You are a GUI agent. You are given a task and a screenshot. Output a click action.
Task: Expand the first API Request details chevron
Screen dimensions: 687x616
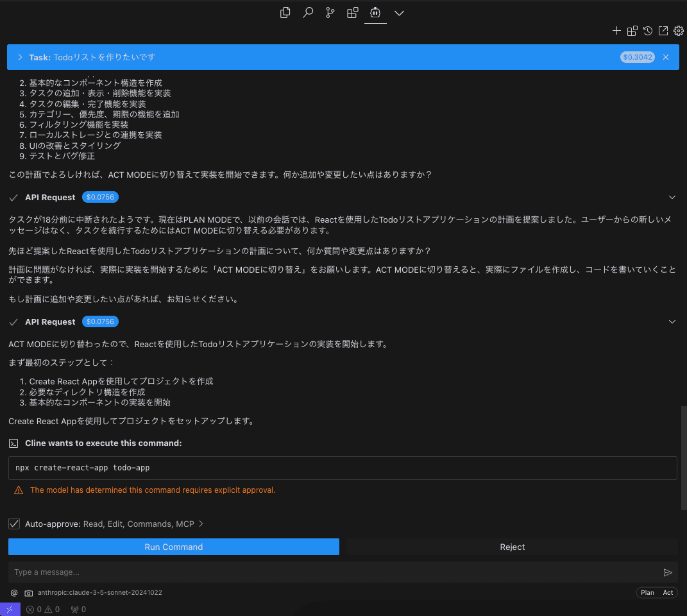pos(672,197)
